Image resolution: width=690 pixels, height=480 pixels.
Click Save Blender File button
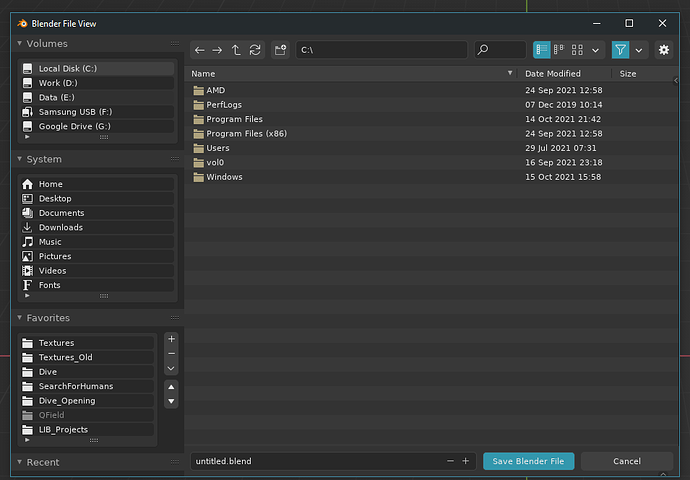pos(529,462)
